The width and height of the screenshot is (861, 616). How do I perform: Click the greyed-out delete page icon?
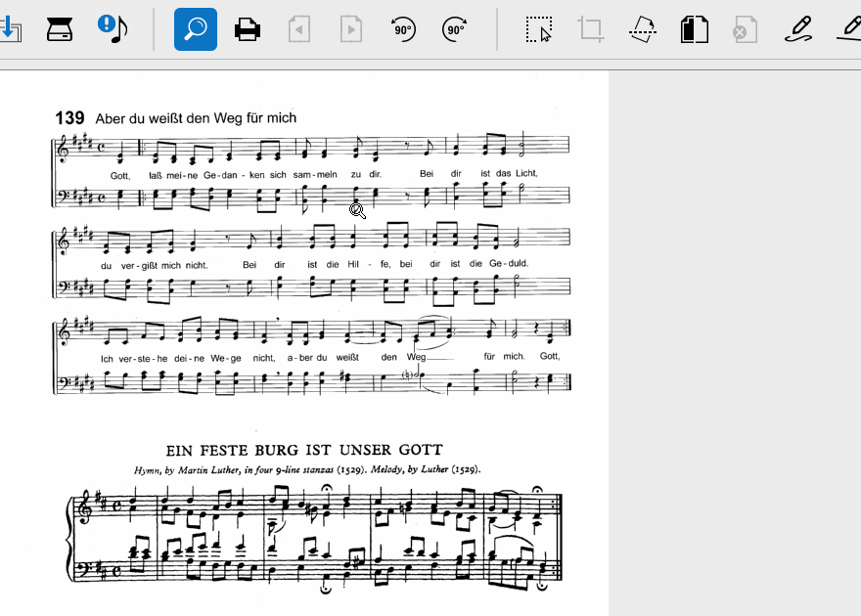coord(745,29)
